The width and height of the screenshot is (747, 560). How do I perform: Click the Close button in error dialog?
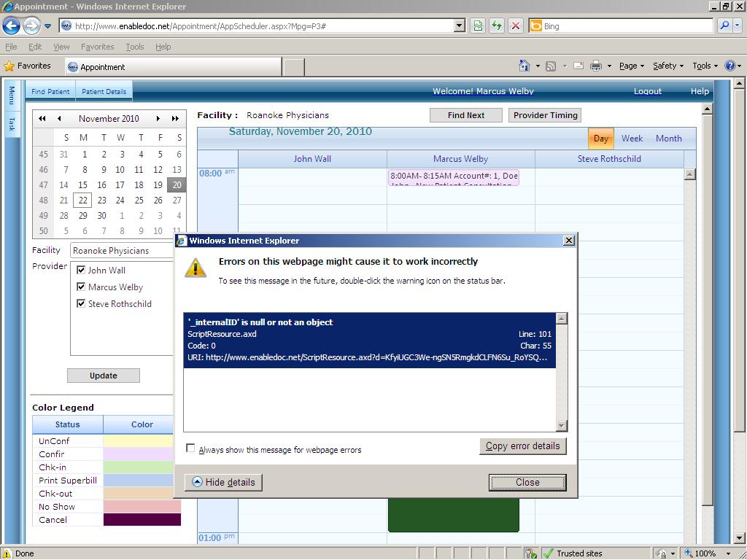[527, 482]
